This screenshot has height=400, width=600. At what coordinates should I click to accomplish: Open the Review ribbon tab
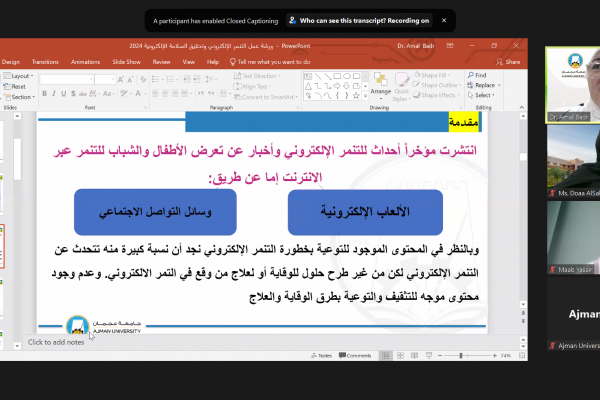point(161,62)
